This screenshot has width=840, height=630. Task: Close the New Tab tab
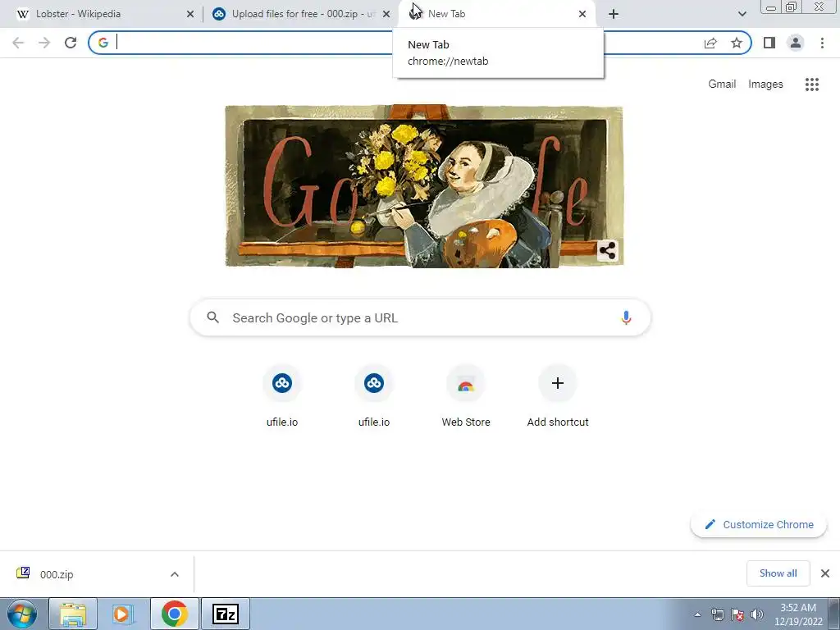click(x=582, y=15)
